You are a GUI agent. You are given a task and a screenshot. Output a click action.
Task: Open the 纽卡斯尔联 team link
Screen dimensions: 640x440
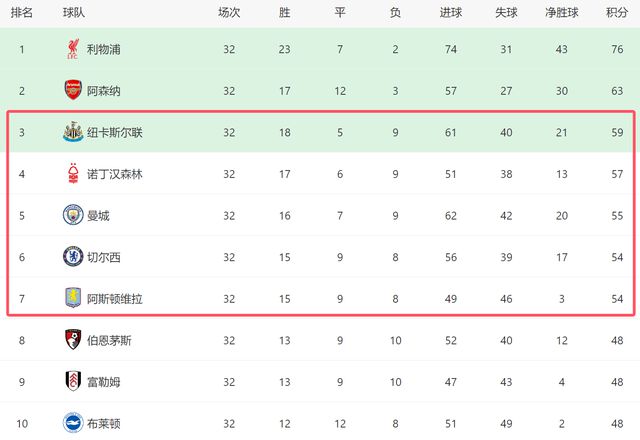(114, 132)
